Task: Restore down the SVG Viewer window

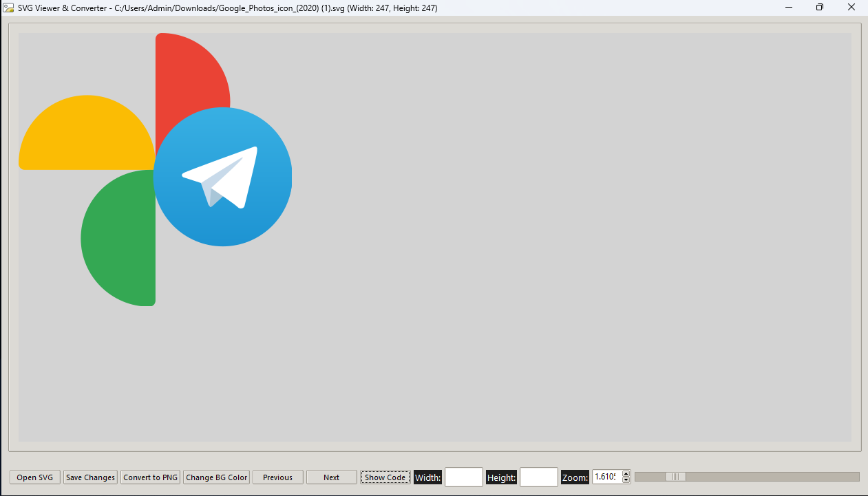Action: click(820, 8)
